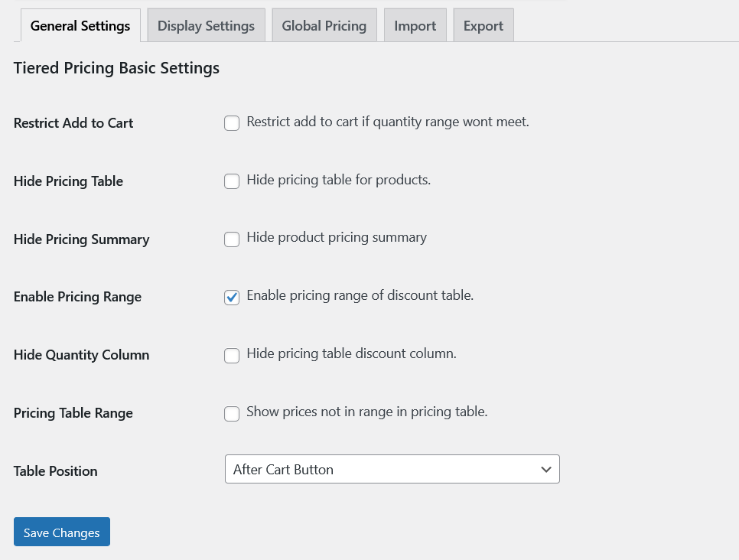Click the 'Hide product pricing summary' description text
739x560 pixels.
coord(336,237)
